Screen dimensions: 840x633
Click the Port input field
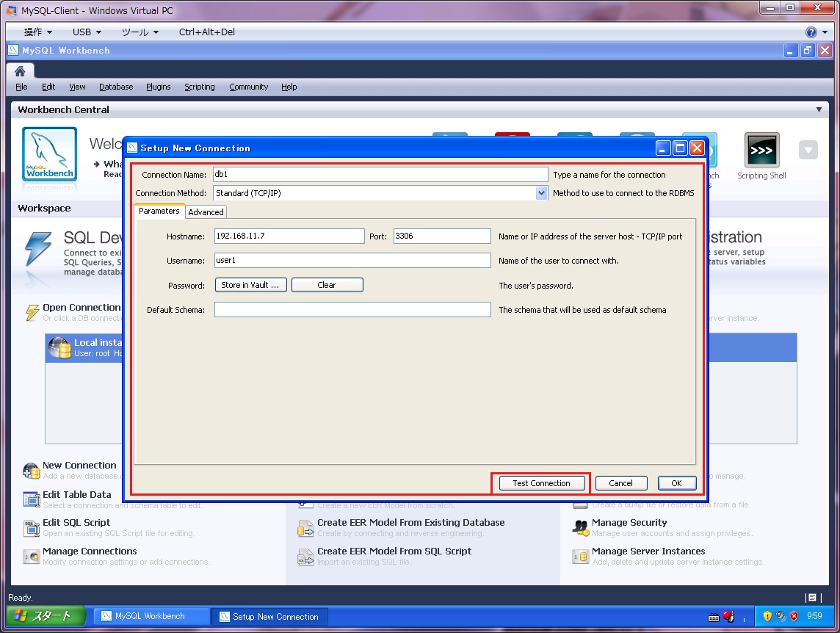click(x=442, y=236)
